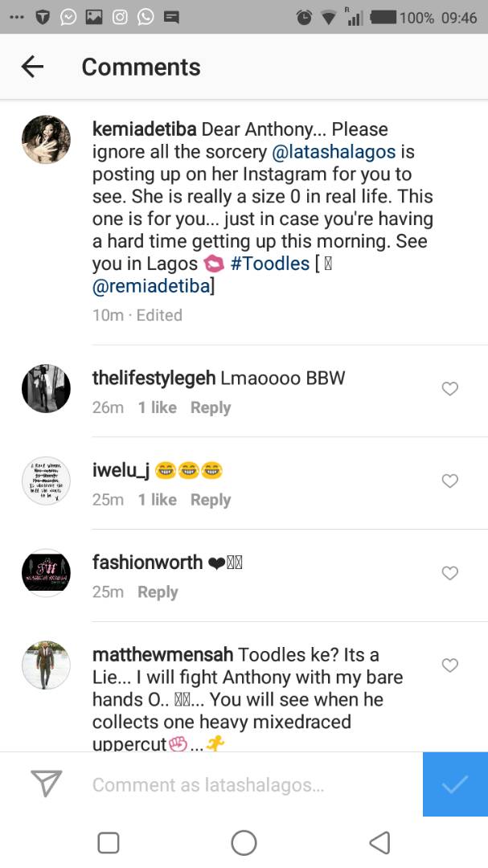The image size is (488, 868).
Task: Open thelifestylegeh's profile avatar
Action: pos(46,389)
